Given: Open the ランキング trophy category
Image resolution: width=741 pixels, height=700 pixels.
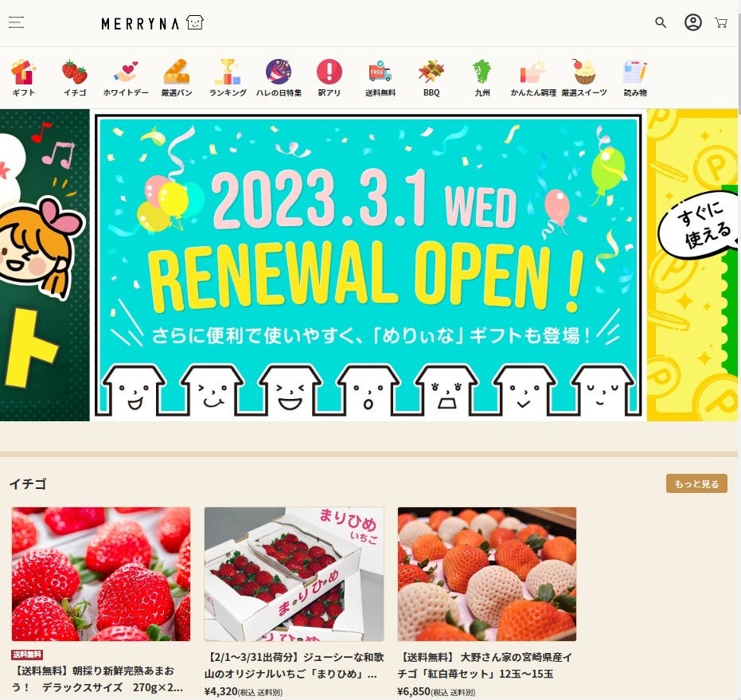Looking at the screenshot, I should [x=228, y=78].
